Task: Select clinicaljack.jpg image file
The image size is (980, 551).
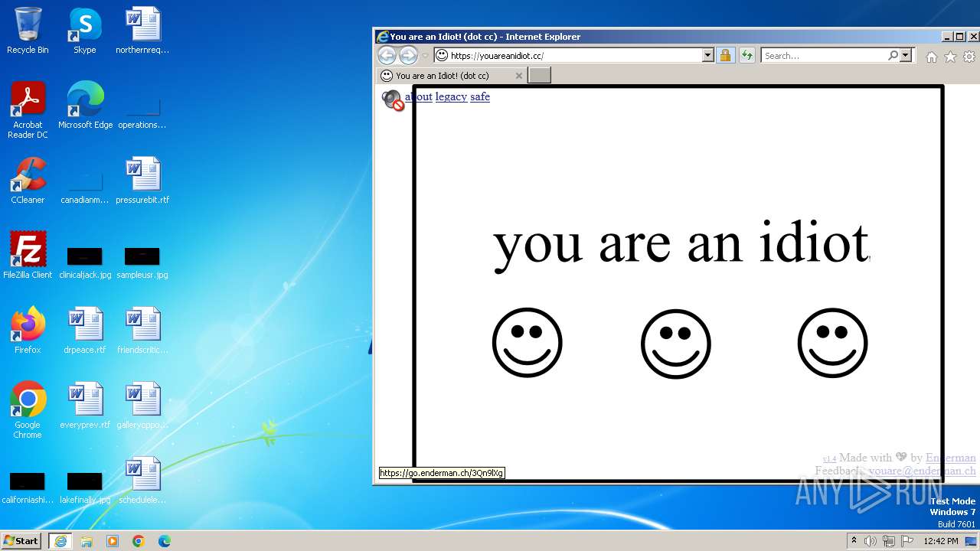Action: [85, 263]
